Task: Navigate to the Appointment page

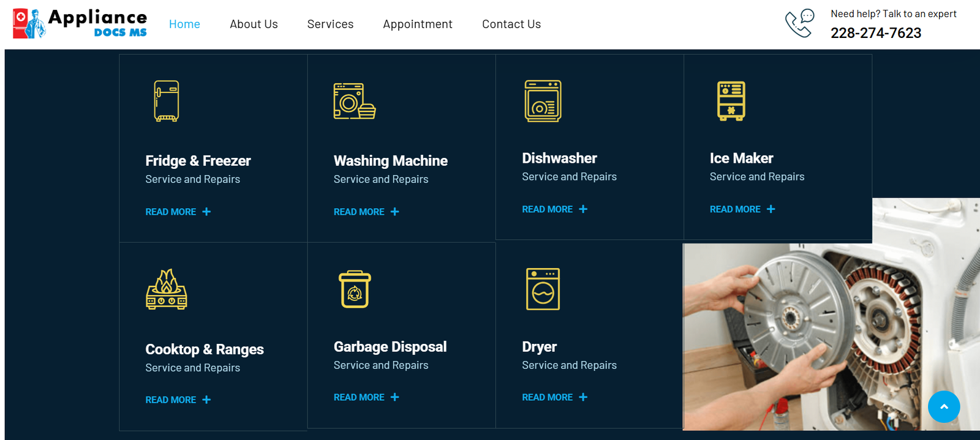Action: coord(418,24)
